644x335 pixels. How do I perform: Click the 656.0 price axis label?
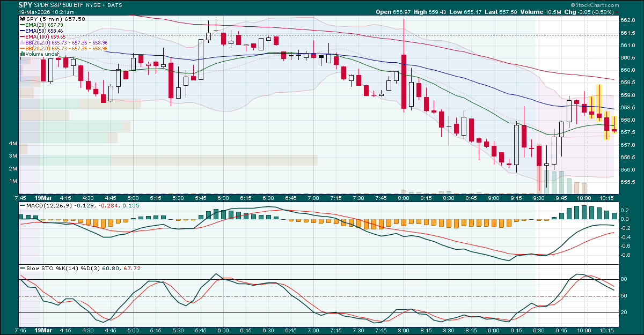(628, 170)
